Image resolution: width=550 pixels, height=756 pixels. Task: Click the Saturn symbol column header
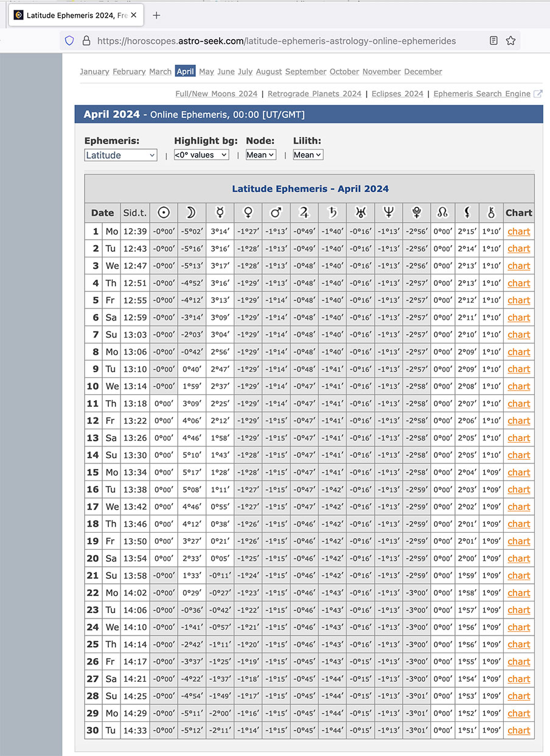(332, 213)
